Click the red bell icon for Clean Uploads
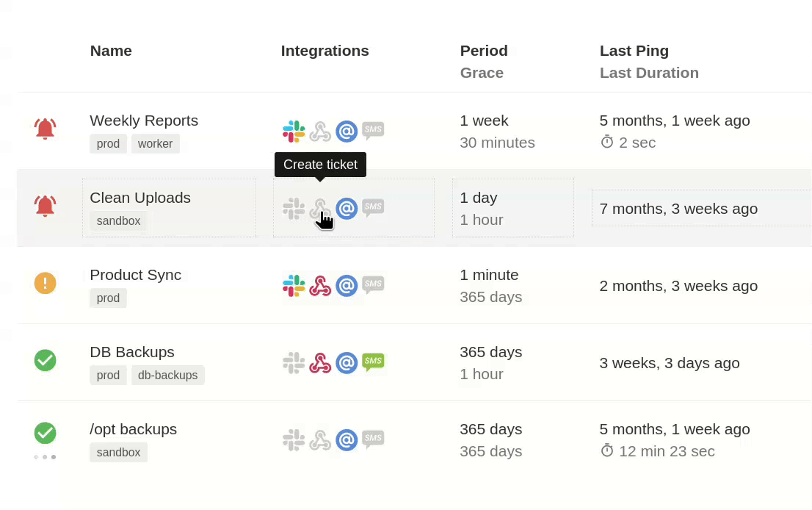Screen dimensions: 812x510 [45, 206]
